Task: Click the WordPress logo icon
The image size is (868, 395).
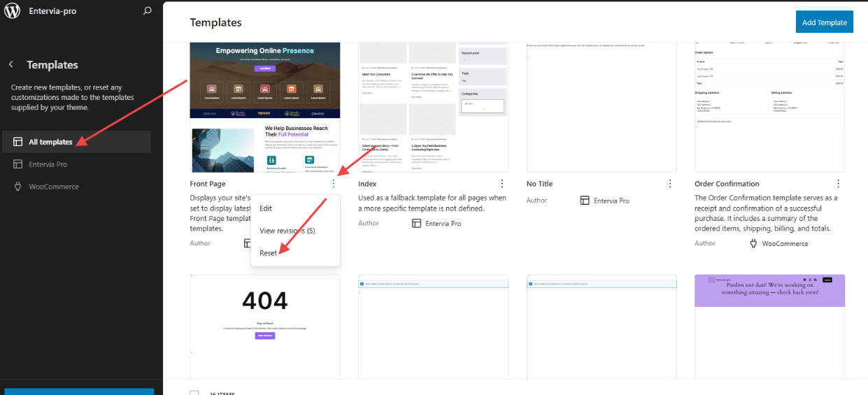Action: 12,11
